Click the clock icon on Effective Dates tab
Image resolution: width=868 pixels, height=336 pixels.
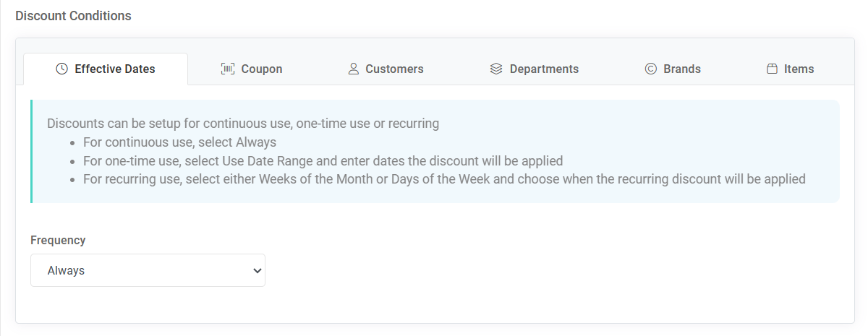point(62,69)
